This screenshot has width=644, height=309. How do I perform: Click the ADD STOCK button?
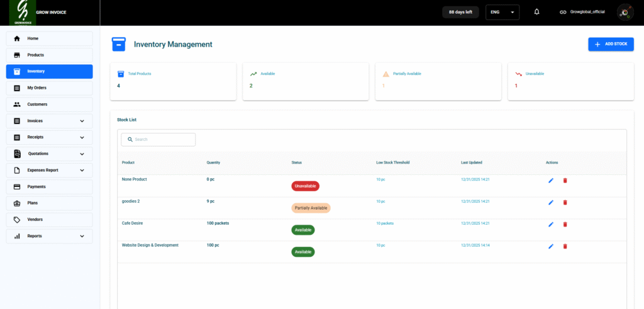(611, 44)
